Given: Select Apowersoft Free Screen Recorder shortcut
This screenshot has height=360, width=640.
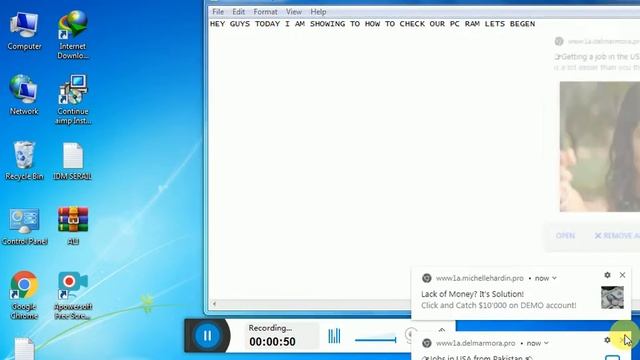Looking at the screenshot, I should tap(73, 296).
